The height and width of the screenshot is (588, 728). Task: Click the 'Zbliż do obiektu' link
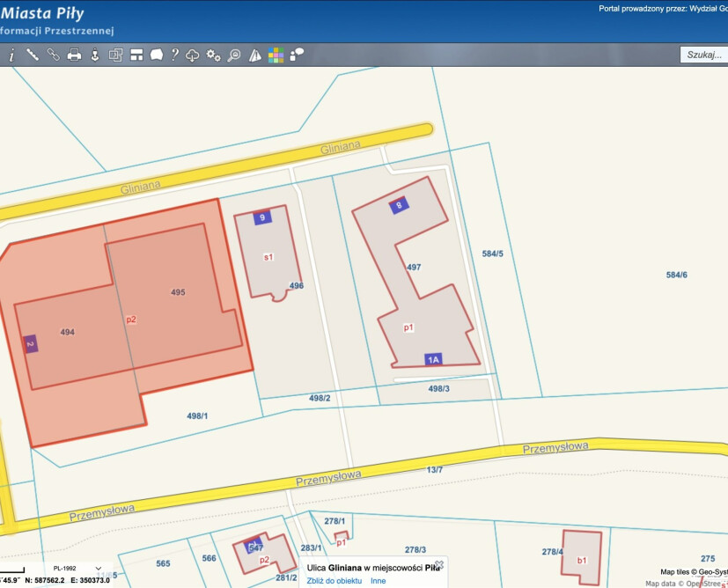click(x=335, y=581)
